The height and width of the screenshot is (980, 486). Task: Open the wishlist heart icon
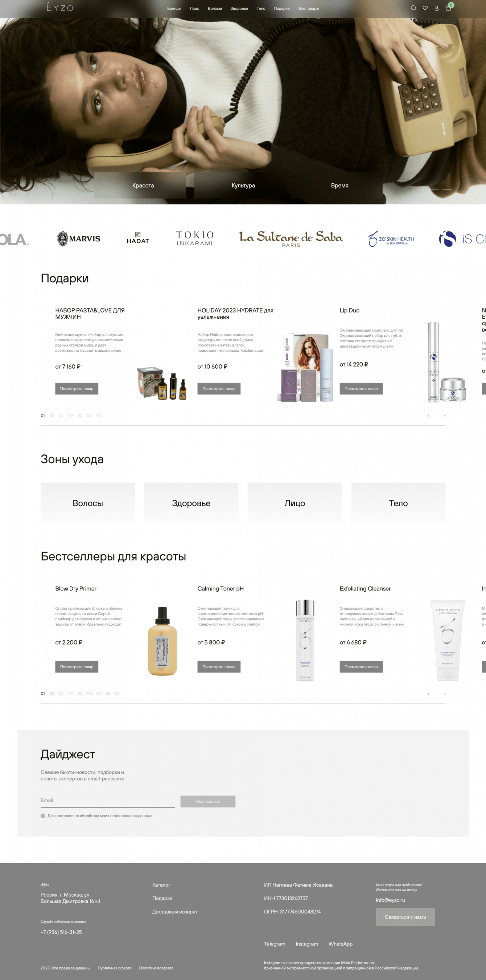pos(425,8)
